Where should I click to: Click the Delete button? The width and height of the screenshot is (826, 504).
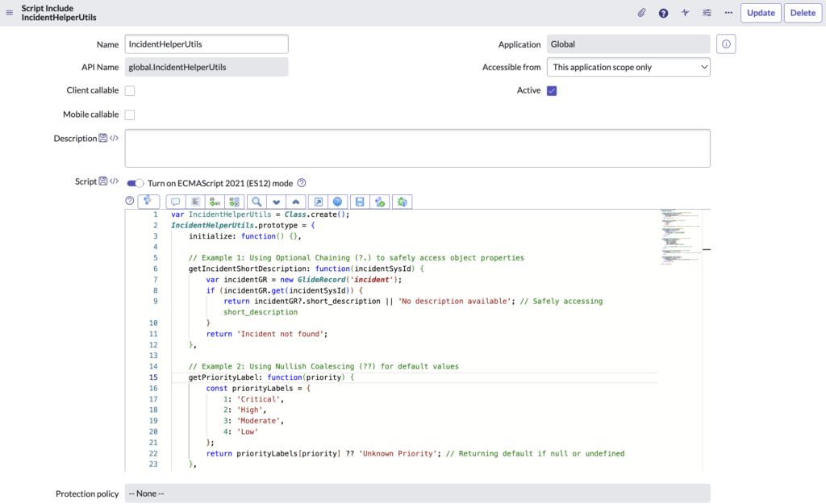803,13
